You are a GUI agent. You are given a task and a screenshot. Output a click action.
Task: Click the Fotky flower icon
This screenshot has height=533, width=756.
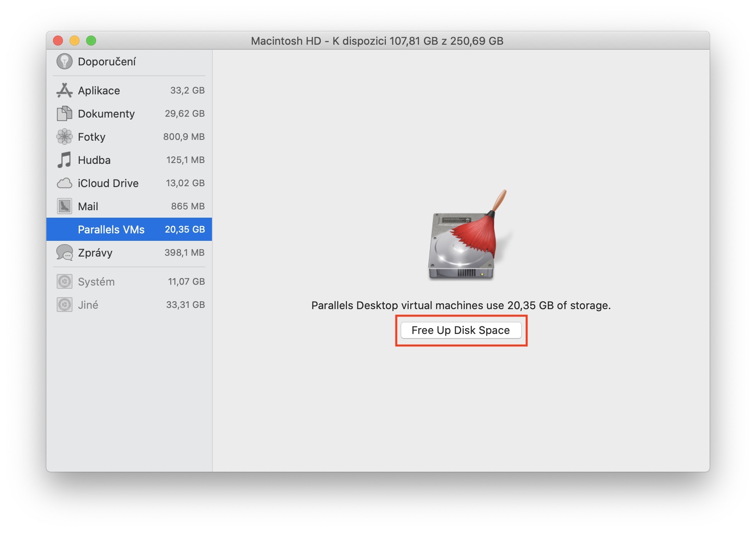[x=64, y=137]
